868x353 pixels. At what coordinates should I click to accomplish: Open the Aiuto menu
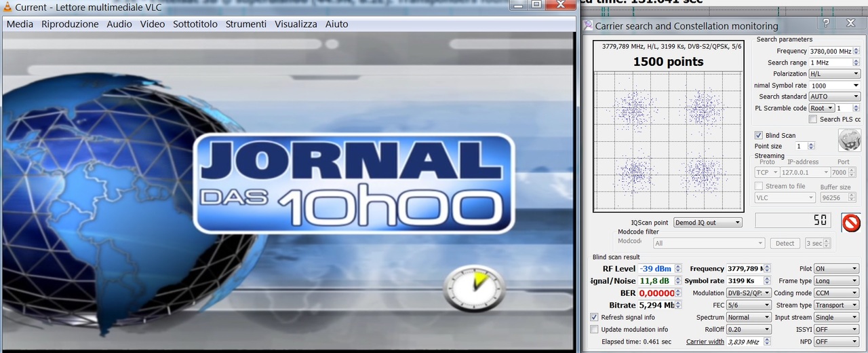336,24
